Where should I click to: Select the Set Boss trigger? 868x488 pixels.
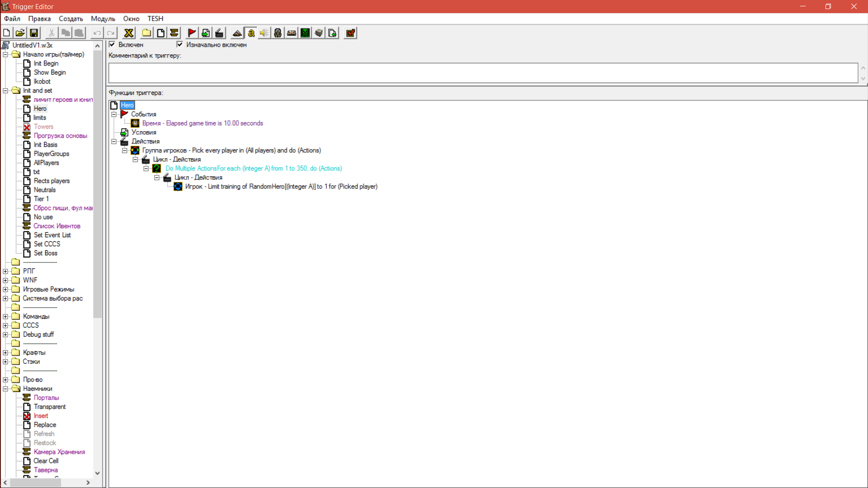pyautogui.click(x=46, y=253)
